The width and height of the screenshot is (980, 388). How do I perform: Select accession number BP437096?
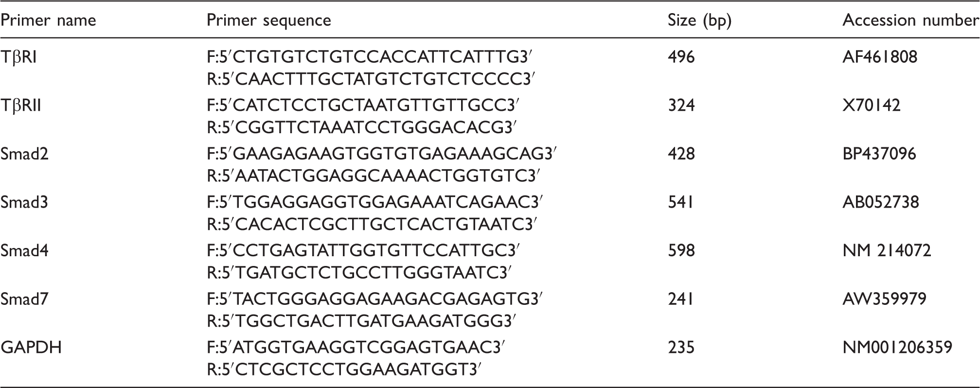click(x=879, y=154)
